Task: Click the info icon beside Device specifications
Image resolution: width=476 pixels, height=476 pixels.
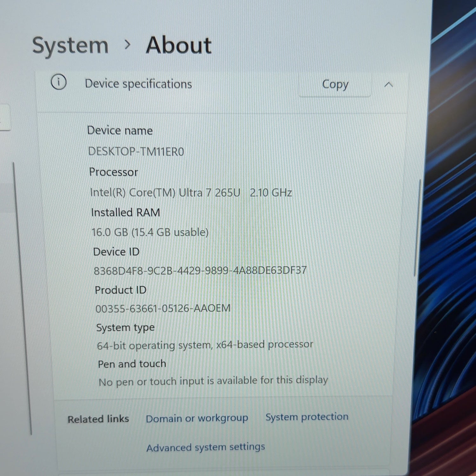Action: [x=59, y=82]
